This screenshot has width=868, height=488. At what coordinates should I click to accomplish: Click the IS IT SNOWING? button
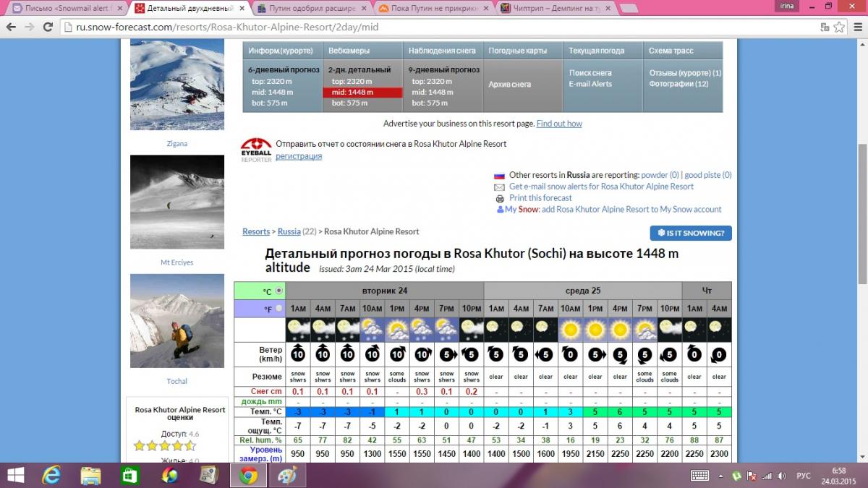[691, 233]
